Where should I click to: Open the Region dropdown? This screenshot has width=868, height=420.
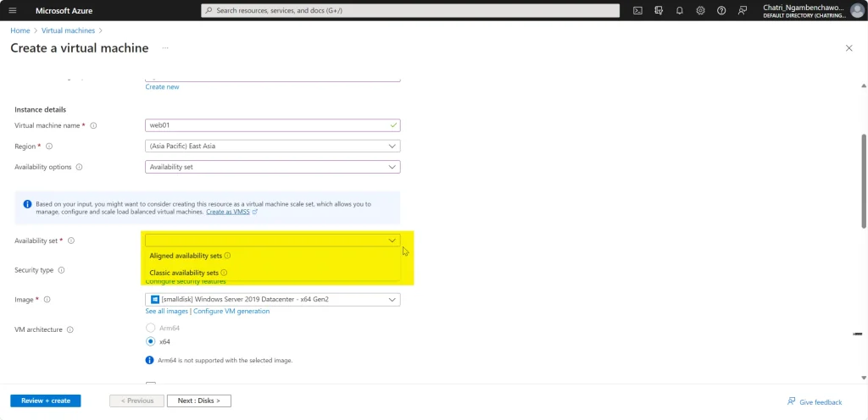tap(272, 146)
